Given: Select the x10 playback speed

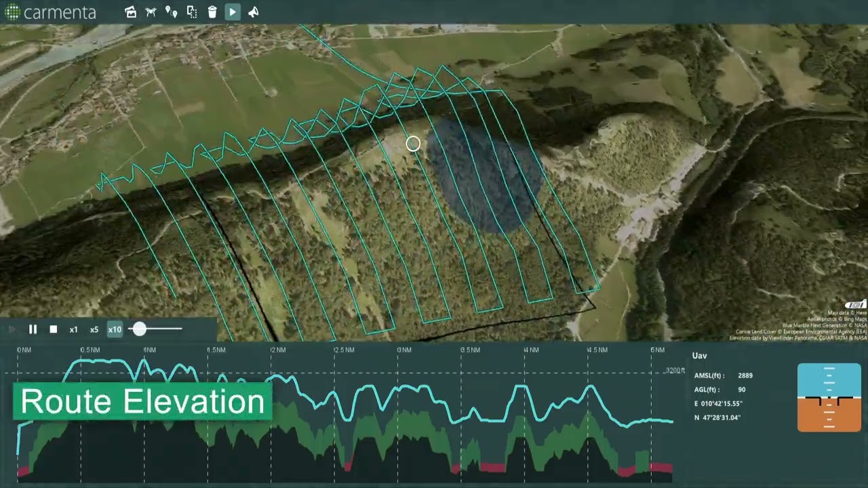Looking at the screenshot, I should 115,329.
